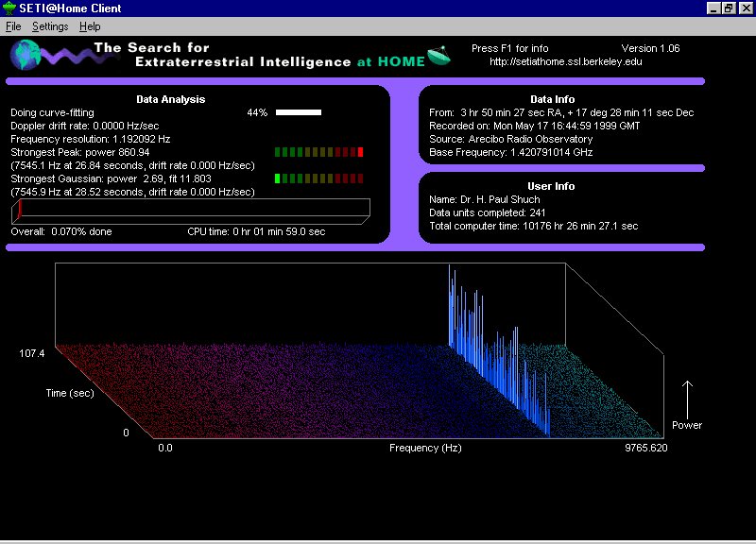Click the Earth globe icon in banner
The width and height of the screenshot is (756, 544).
[26, 54]
